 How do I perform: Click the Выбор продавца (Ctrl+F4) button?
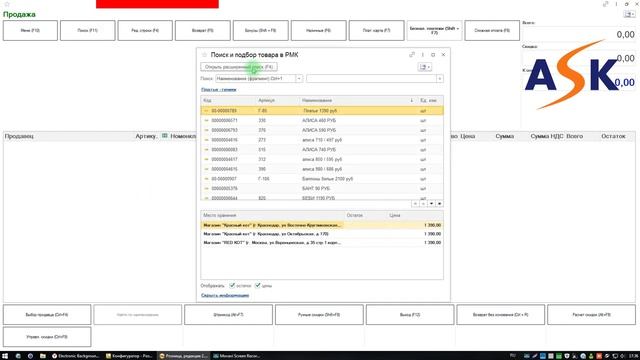tap(47, 315)
